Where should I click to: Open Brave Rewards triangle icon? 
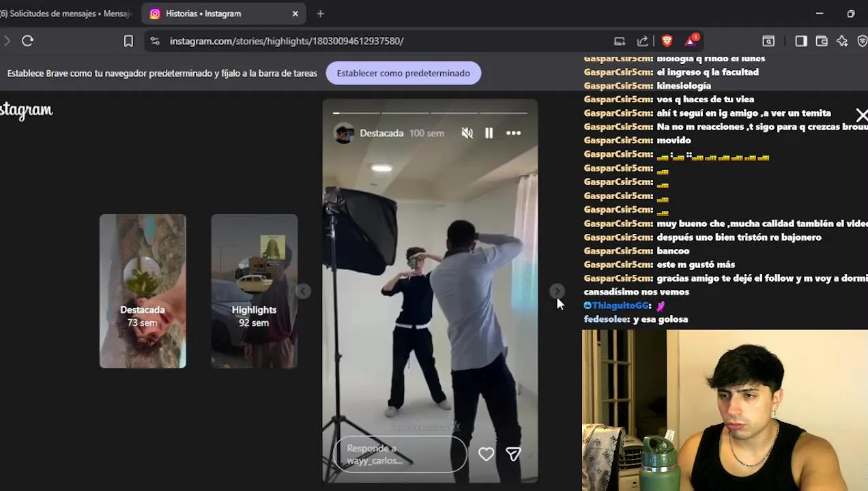click(691, 40)
